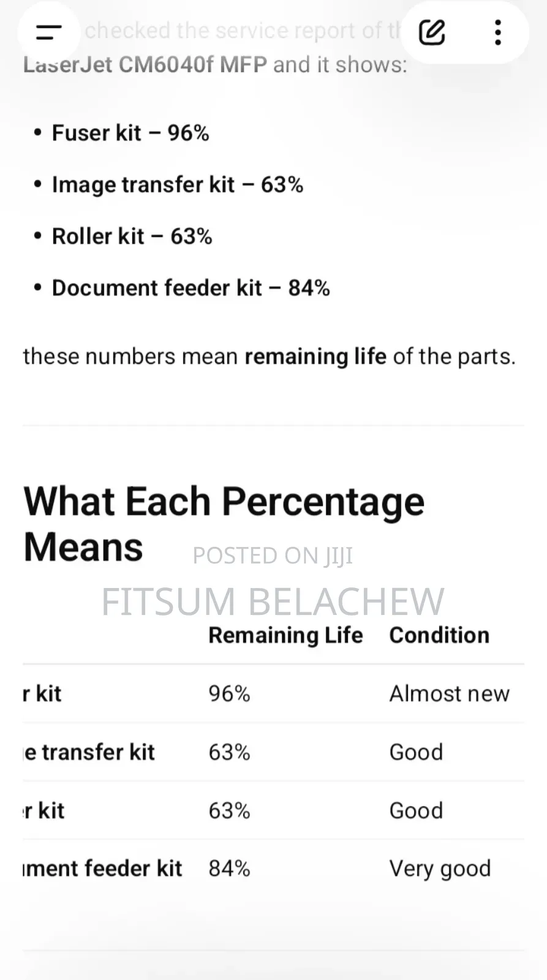Tap the 'POSTED ON JIJI' watermark
547x980 pixels.
[273, 556]
